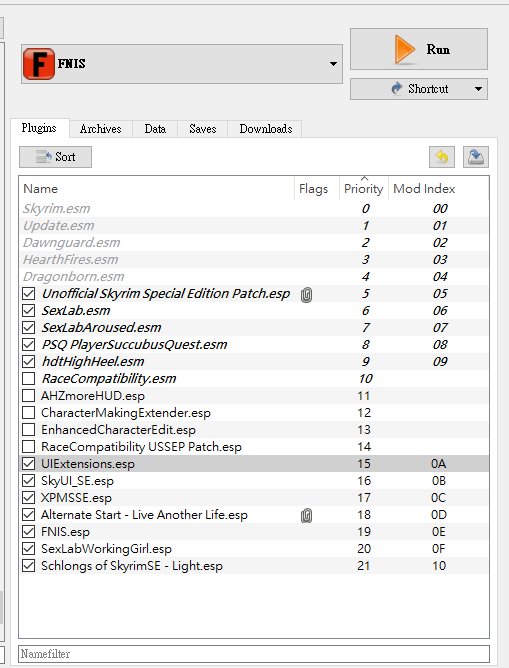Screen dimensions: 509x668
Task: Sort by Flags column header
Action: (x=317, y=189)
